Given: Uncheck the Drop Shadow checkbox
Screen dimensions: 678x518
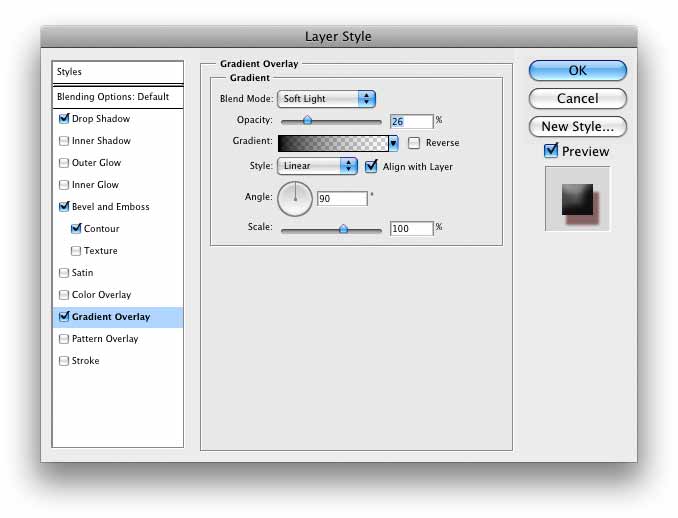Looking at the screenshot, I should point(64,118).
